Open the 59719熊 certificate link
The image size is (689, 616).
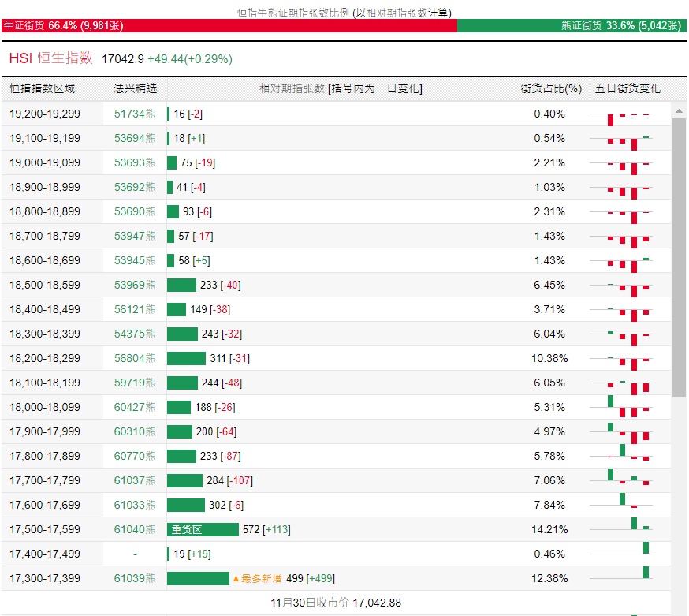tap(135, 383)
